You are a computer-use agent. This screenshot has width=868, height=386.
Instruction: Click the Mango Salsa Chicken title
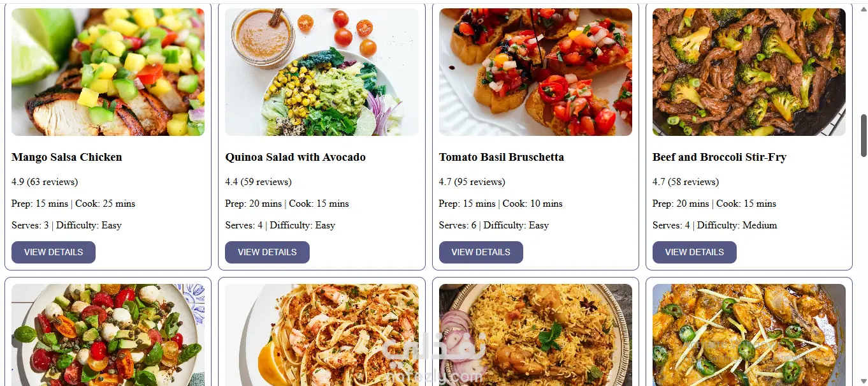(67, 157)
